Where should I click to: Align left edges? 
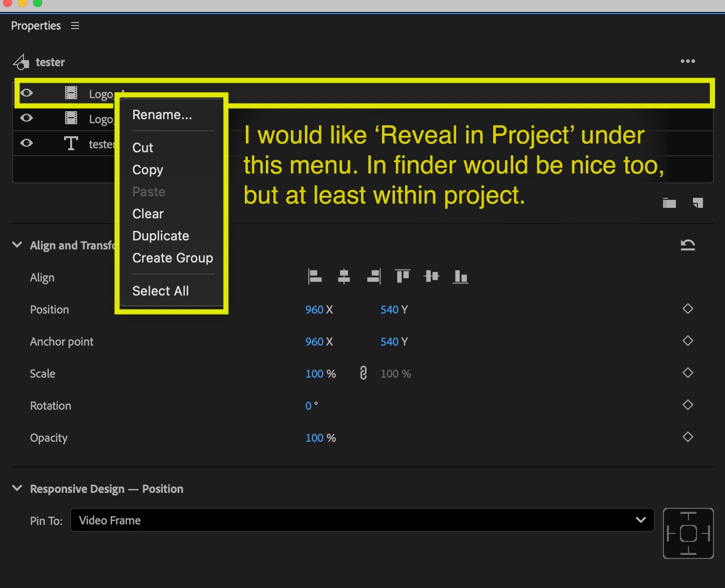pos(314,276)
